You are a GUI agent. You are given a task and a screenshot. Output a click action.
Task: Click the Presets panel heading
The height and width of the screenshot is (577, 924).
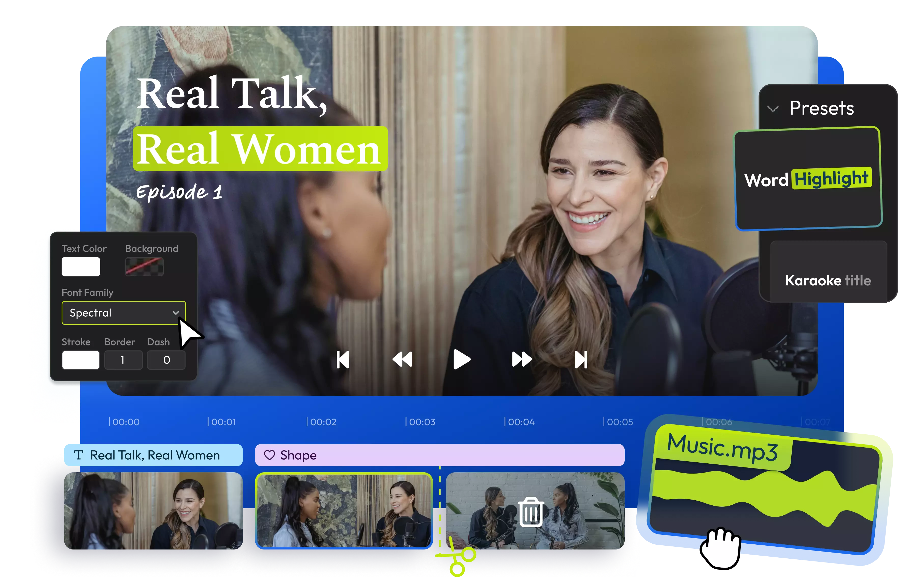(x=821, y=108)
